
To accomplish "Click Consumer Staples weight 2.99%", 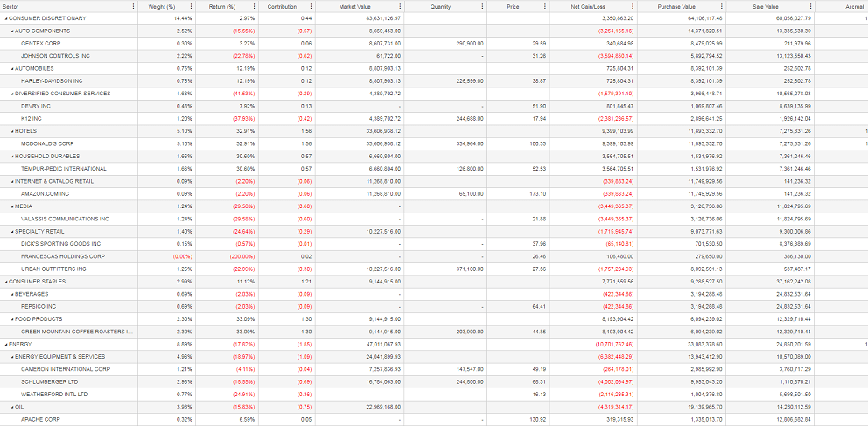I will 166,282.
